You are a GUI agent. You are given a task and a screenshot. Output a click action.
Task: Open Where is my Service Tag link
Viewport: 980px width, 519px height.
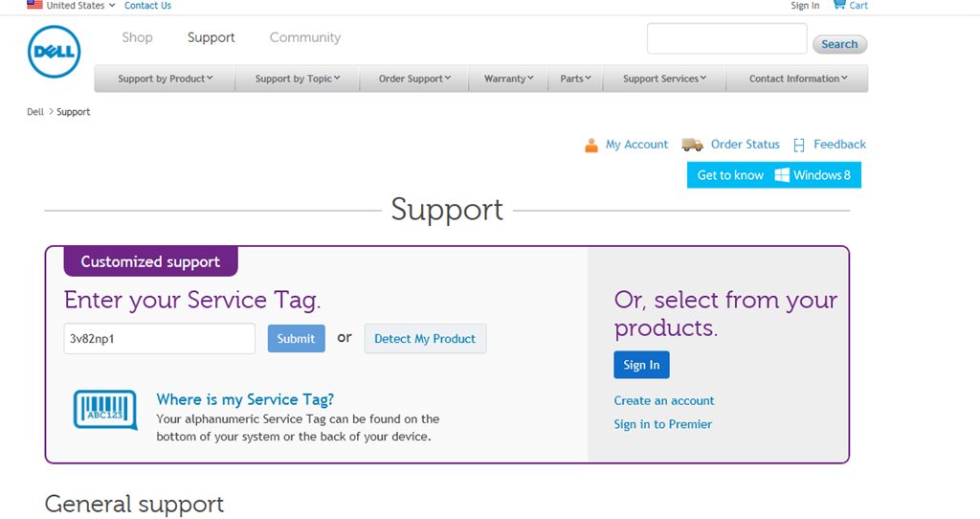coord(245,399)
